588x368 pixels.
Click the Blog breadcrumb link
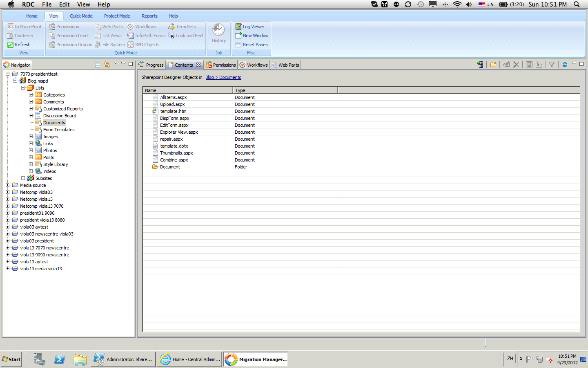tap(209, 77)
